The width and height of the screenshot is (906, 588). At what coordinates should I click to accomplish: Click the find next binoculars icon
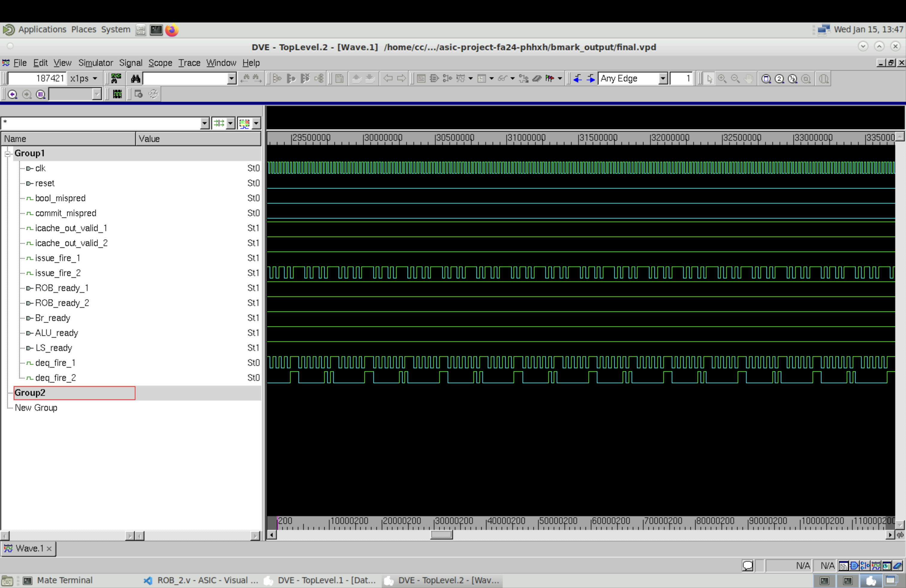pos(257,79)
